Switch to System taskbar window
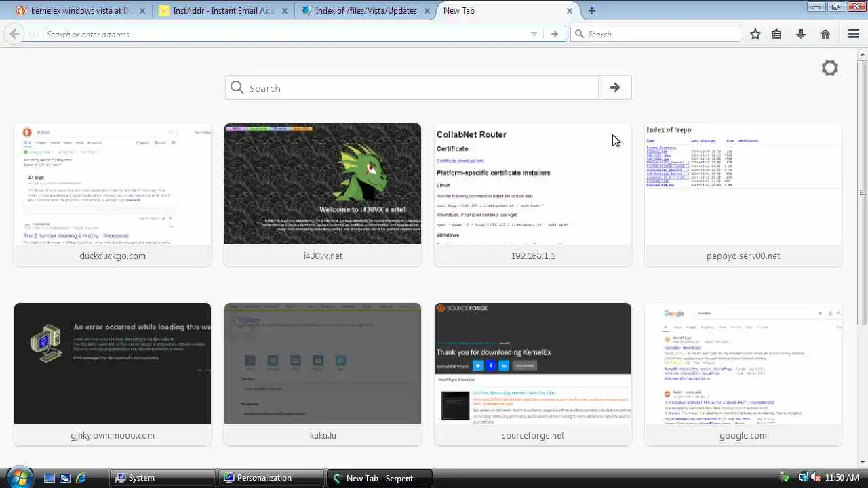 pos(162,478)
